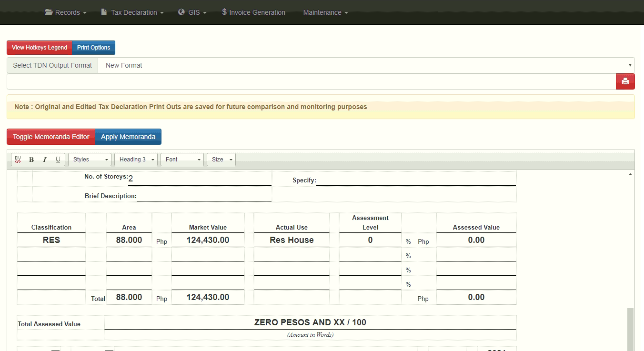Click the Res House actual use cell
This screenshot has width=644, height=351.
292,240
